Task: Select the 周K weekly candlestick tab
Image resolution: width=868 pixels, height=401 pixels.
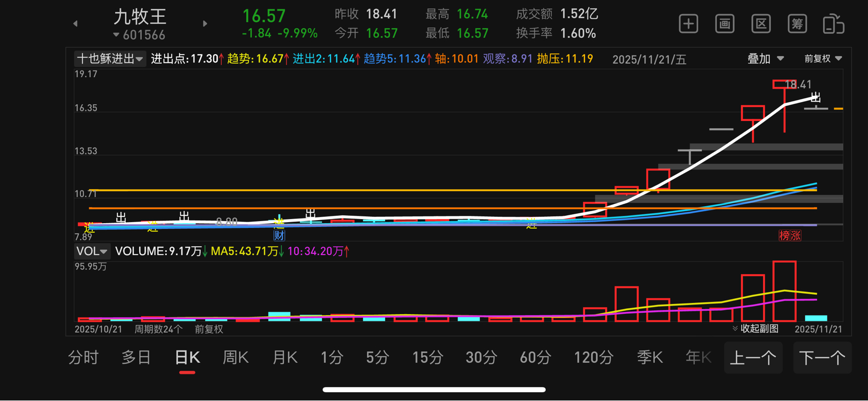Action: (x=236, y=358)
